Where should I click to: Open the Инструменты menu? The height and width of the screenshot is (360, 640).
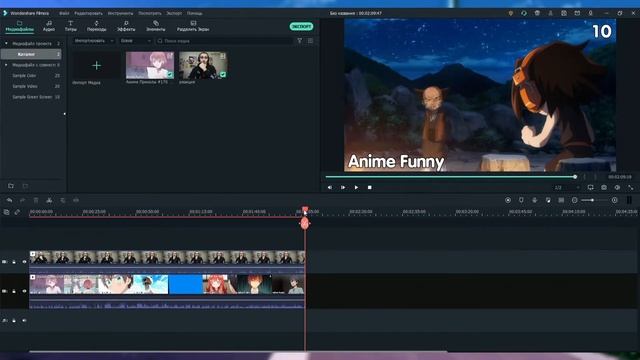[x=120, y=13]
